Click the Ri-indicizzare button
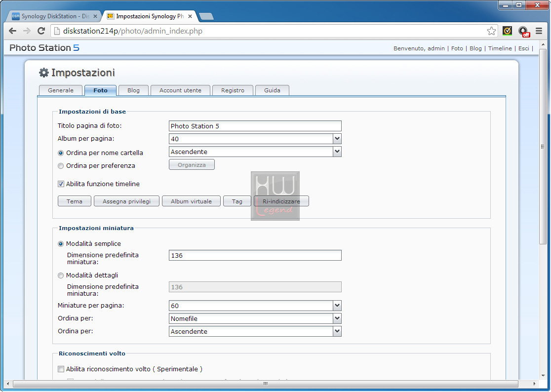Screen dimensions: 551x392 [281, 201]
